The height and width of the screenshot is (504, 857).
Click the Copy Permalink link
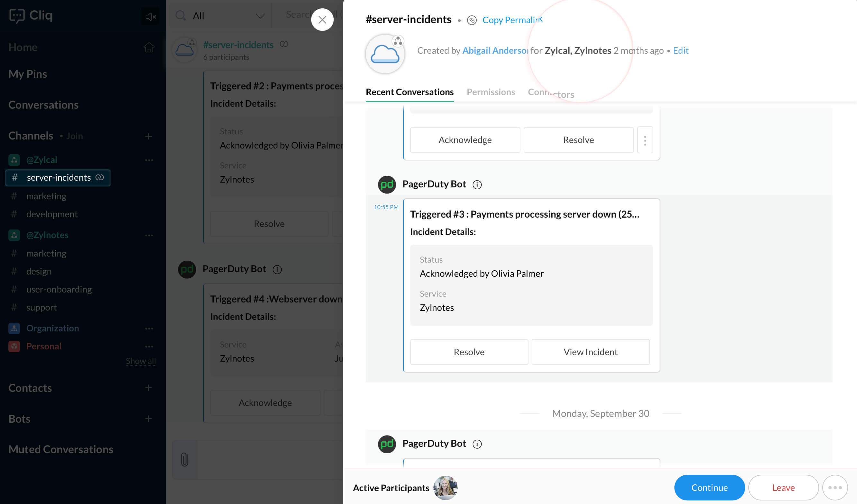click(512, 20)
